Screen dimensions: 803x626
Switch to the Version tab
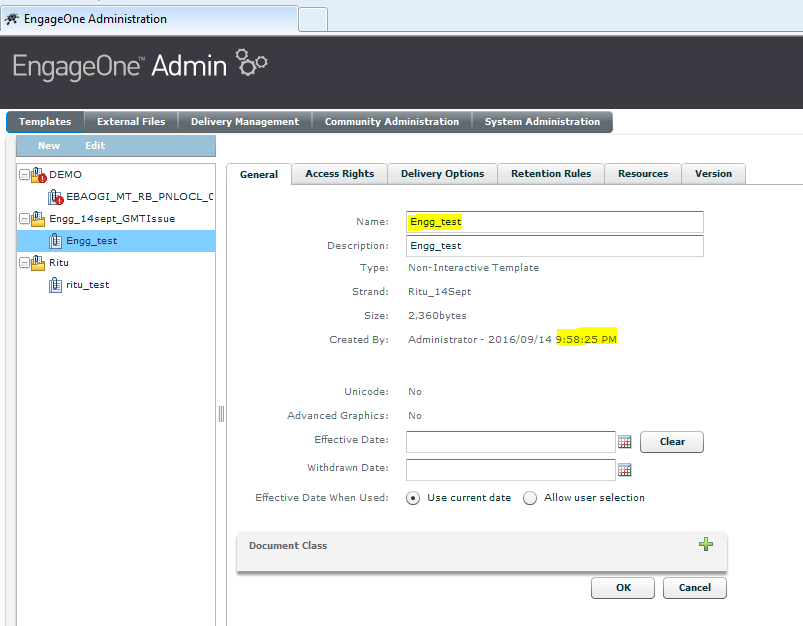[x=713, y=174]
